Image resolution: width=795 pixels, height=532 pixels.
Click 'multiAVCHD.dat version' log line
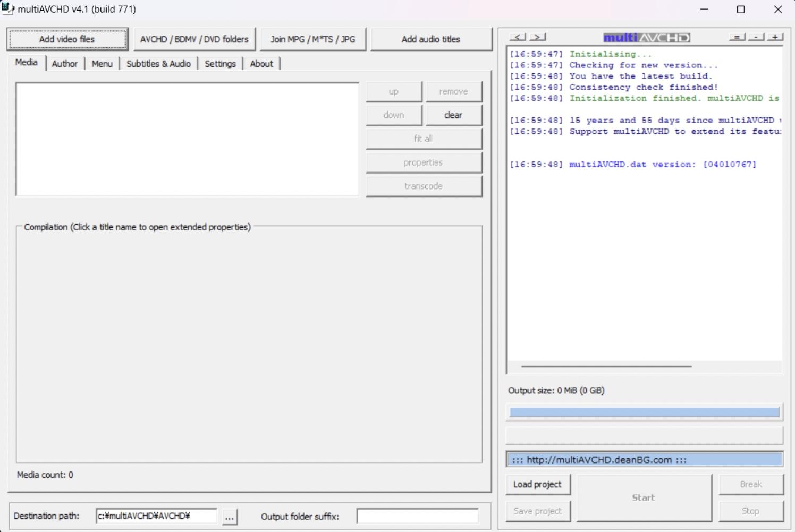[x=633, y=165]
